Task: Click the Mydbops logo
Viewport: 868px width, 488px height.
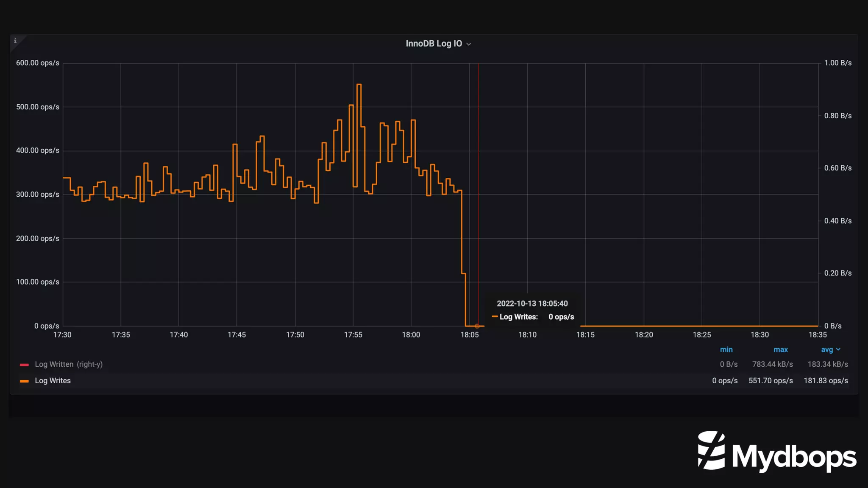Action: [x=777, y=452]
